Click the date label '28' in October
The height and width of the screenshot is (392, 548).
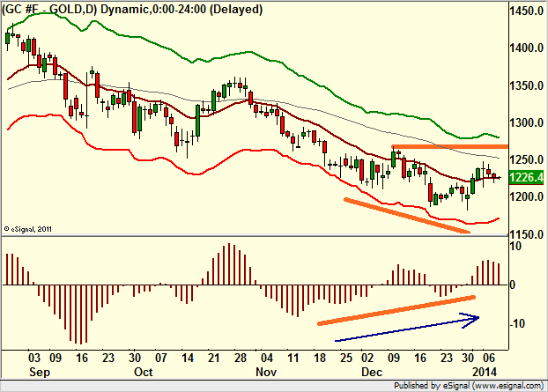pos(241,359)
